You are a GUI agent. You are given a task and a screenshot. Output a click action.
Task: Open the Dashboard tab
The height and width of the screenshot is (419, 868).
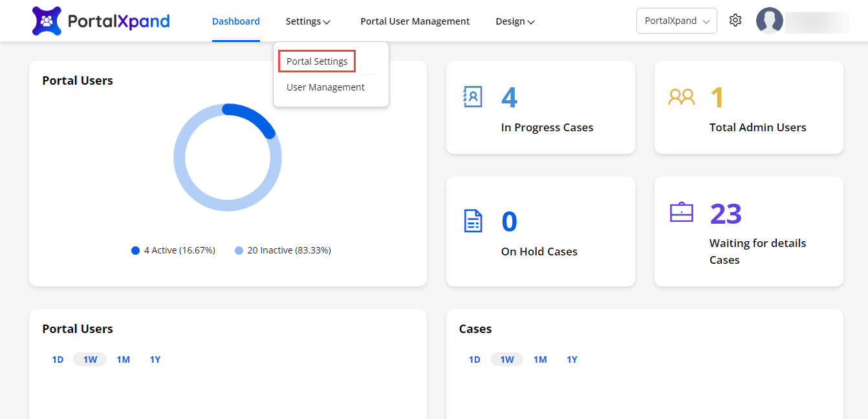(x=235, y=21)
